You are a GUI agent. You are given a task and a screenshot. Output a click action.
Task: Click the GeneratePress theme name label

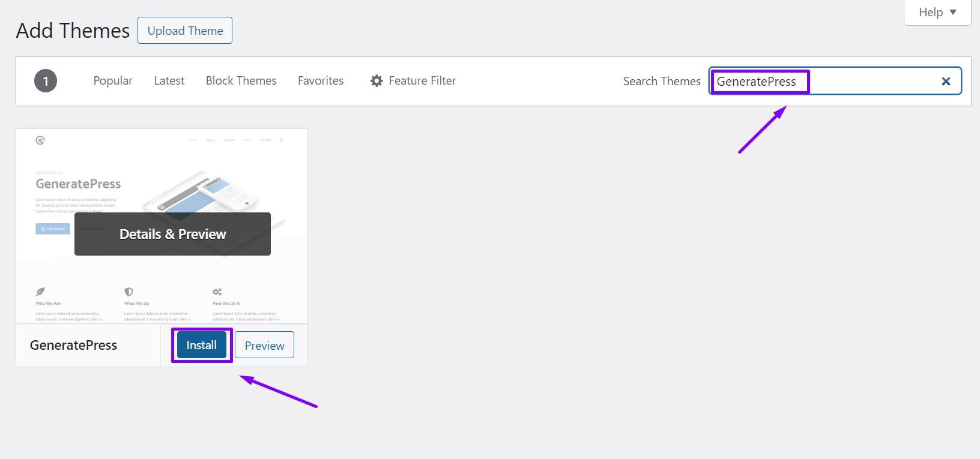[x=73, y=345]
